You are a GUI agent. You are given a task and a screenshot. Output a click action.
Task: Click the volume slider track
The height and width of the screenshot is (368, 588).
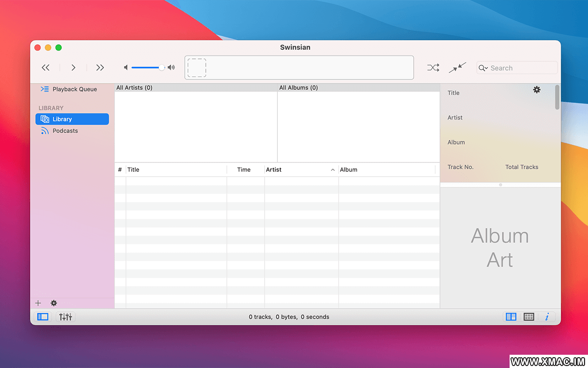147,68
